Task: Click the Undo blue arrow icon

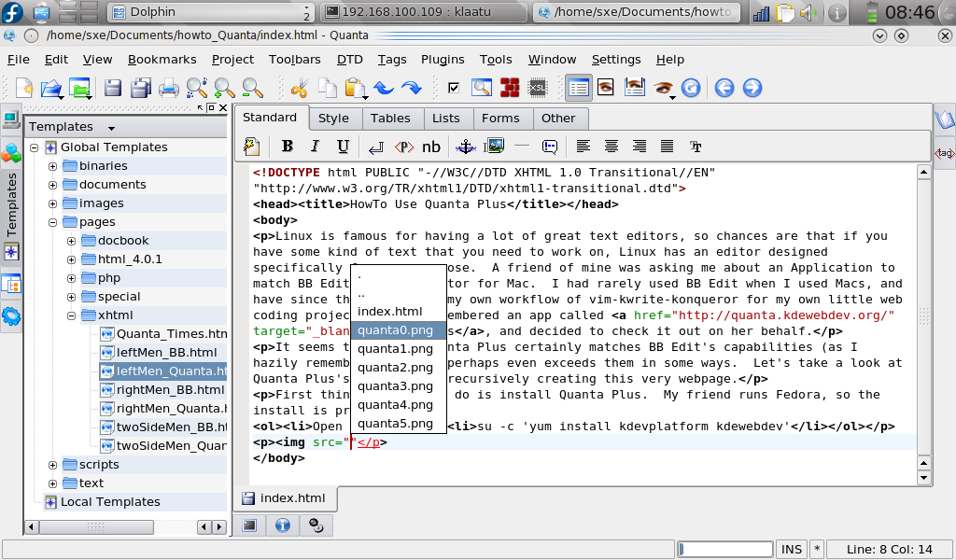Action: click(x=384, y=89)
